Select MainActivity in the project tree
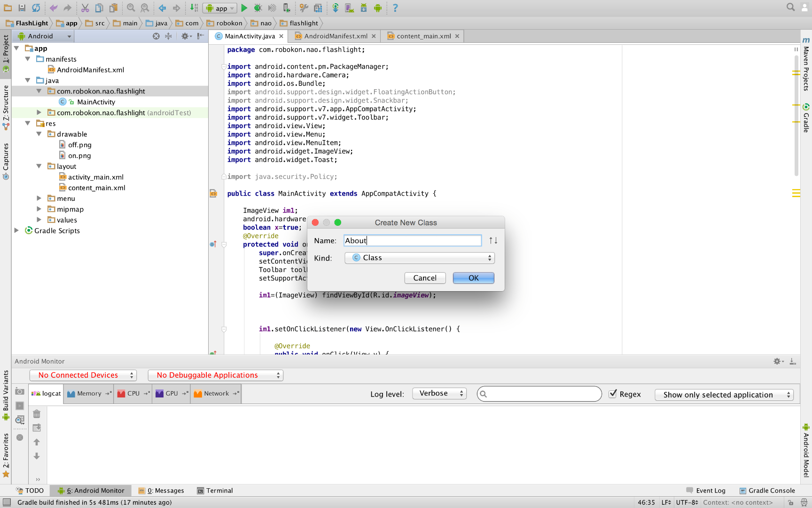Screen dimensions: 812x508 pos(96,102)
